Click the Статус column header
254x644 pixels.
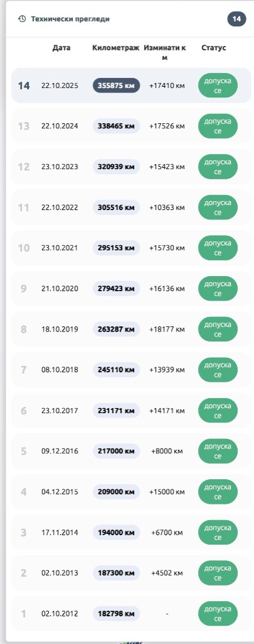pos(214,48)
